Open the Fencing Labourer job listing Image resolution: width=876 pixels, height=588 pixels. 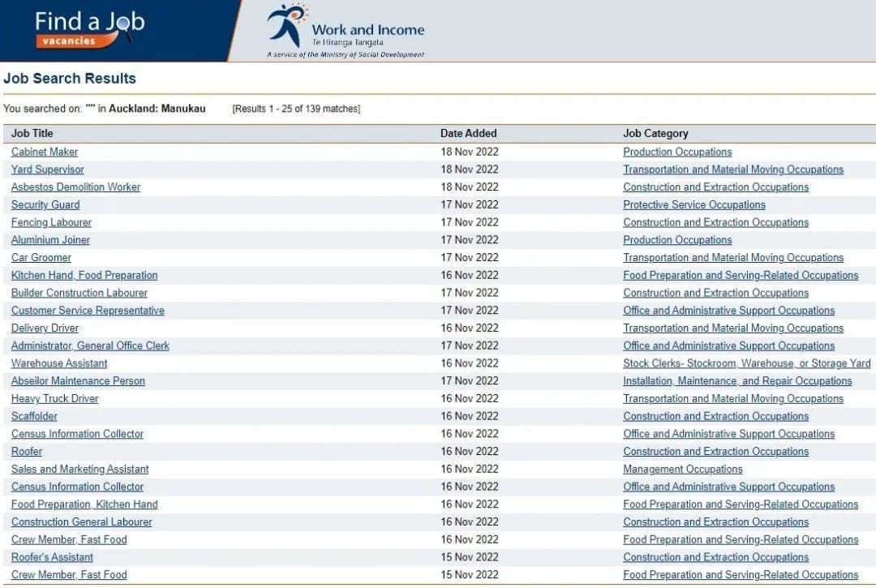pyautogui.click(x=51, y=222)
